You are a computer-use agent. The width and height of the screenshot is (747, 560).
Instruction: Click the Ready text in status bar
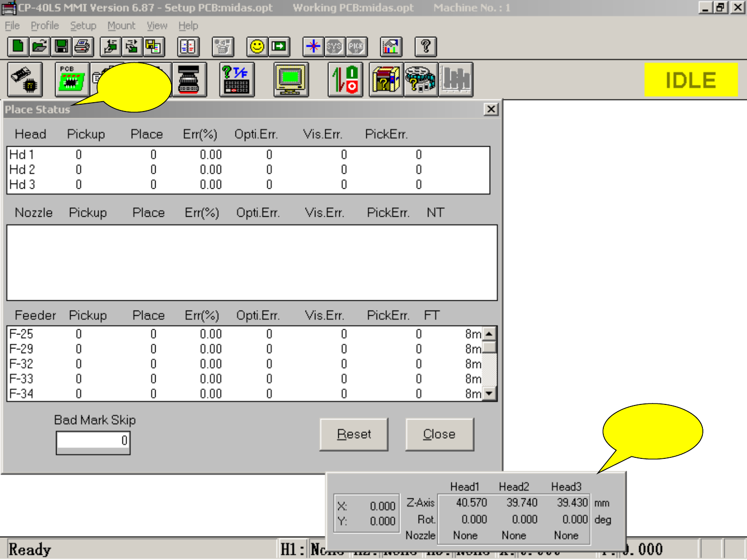point(30,550)
